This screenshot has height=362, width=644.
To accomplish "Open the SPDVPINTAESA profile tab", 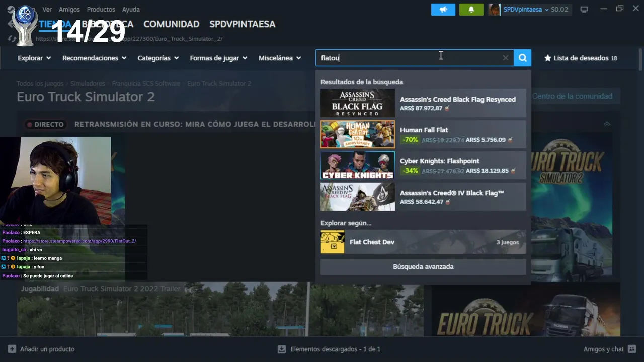I will 242,24.
